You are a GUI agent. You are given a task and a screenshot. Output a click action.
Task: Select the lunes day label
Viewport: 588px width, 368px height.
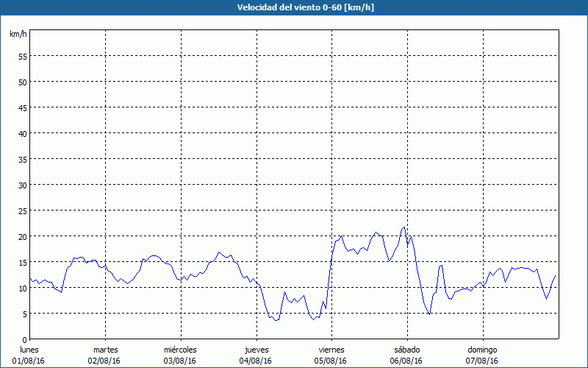click(x=29, y=350)
